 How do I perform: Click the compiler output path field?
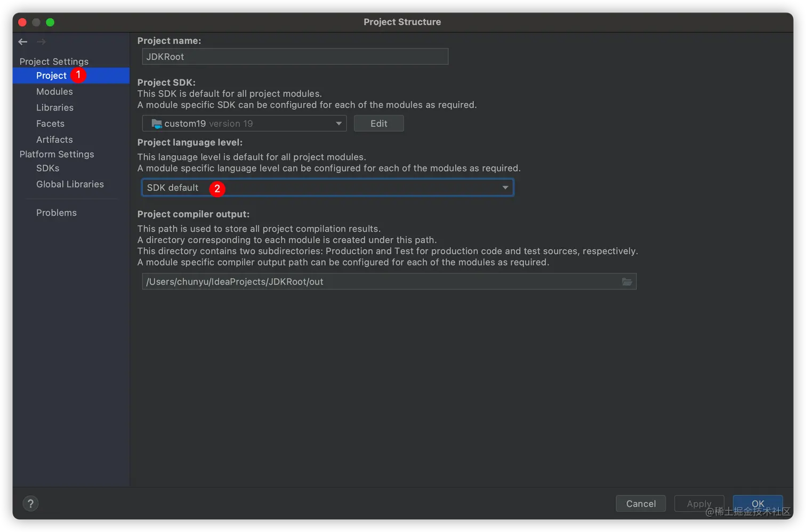[381, 281]
